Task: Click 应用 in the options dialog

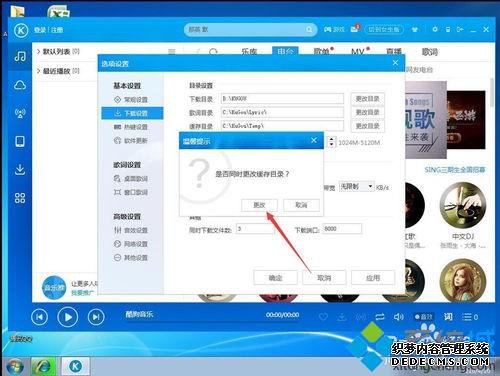Action: point(373,278)
